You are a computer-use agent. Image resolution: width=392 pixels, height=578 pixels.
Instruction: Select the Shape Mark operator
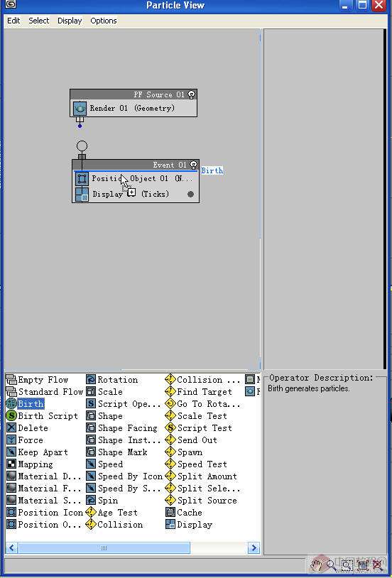(x=116, y=452)
